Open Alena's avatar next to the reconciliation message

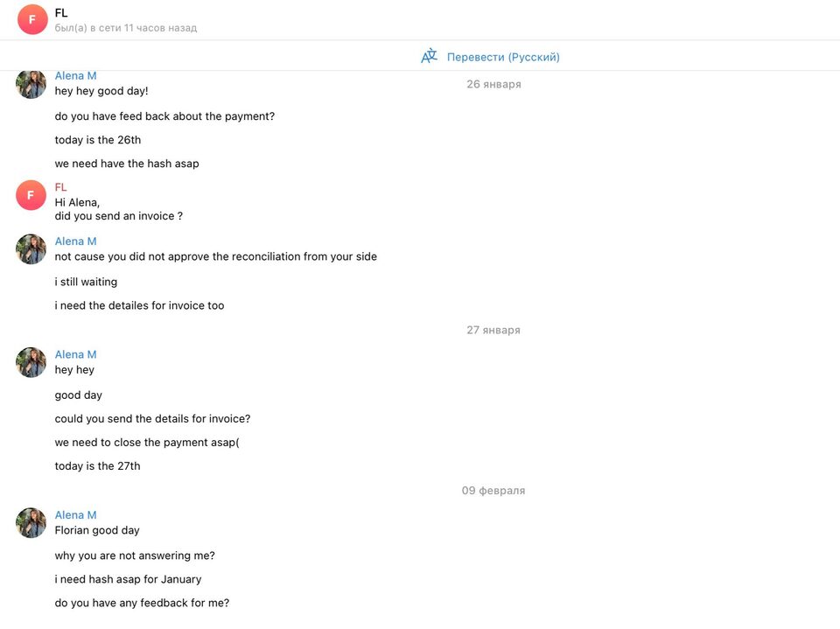[x=31, y=249]
